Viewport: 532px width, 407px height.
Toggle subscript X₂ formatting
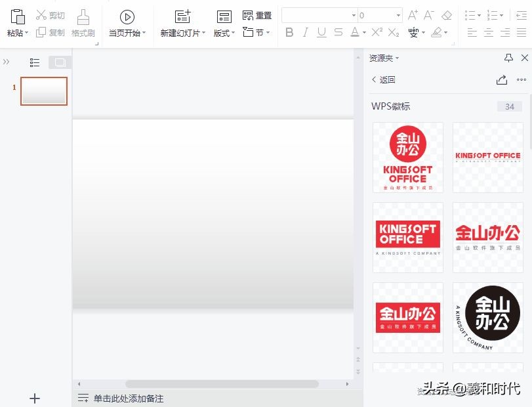(x=394, y=32)
